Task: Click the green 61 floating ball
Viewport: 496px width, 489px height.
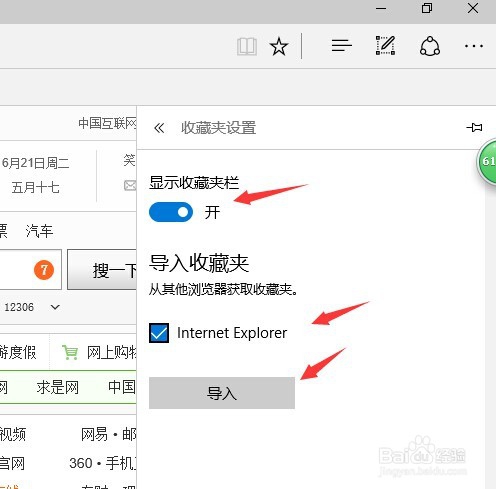Action: pos(487,161)
